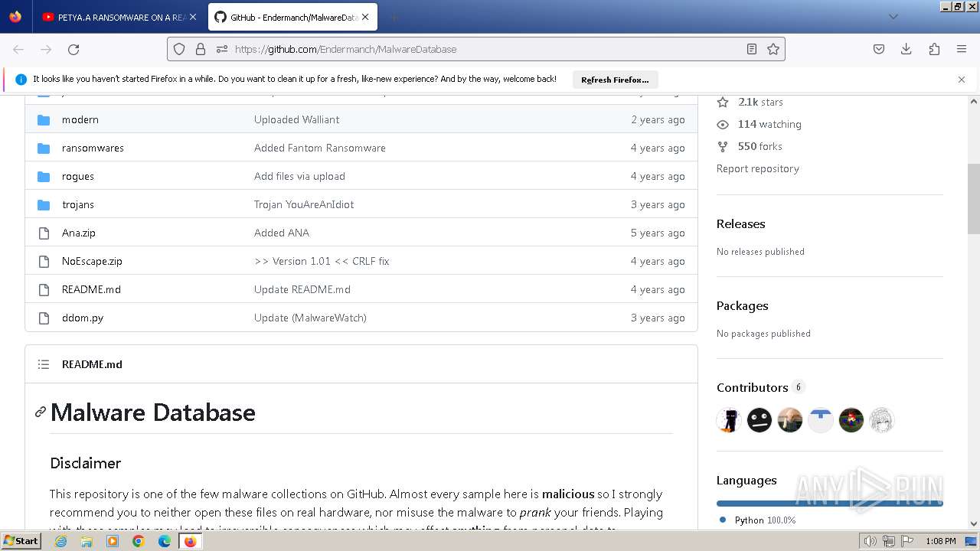The height and width of the screenshot is (551, 980).
Task: Open README.md in the file list
Action: [91, 289]
